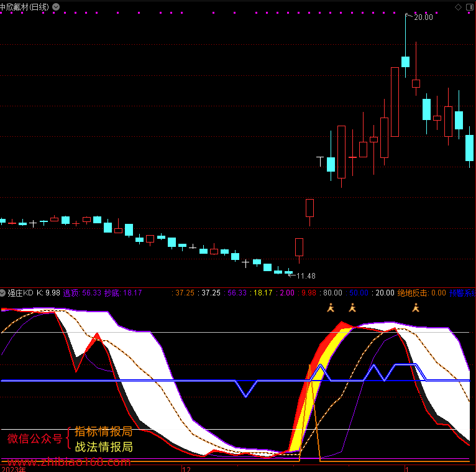Click the 80.00 level value
The height and width of the screenshot is (472, 476).
pyautogui.click(x=332, y=293)
